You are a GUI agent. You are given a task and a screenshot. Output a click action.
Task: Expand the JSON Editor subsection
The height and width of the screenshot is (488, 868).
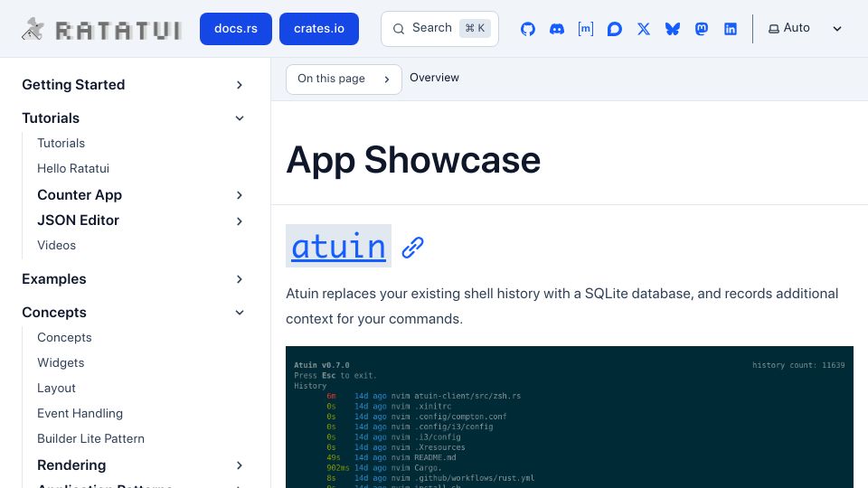(x=141, y=221)
